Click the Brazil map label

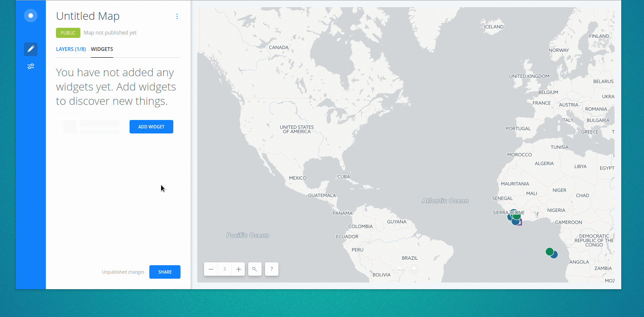(x=410, y=258)
